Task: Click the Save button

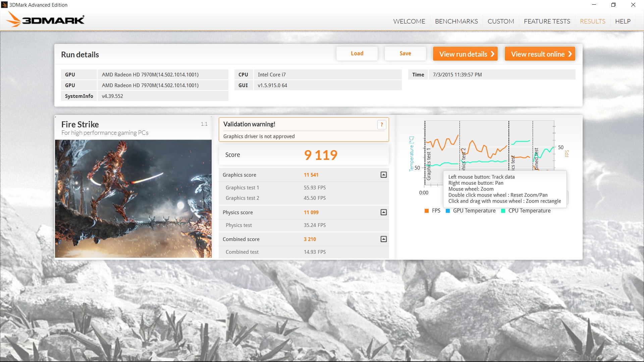Action: pyautogui.click(x=405, y=54)
